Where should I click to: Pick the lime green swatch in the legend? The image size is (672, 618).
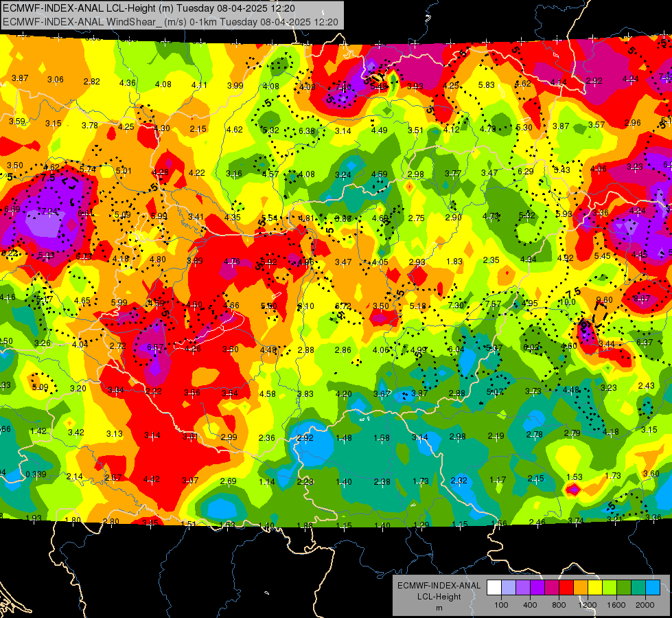(610, 588)
